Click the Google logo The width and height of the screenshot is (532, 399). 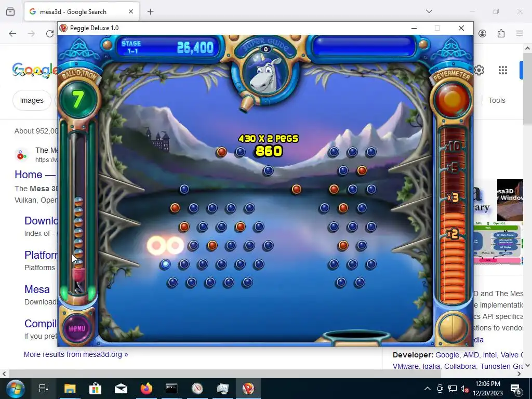[35, 70]
